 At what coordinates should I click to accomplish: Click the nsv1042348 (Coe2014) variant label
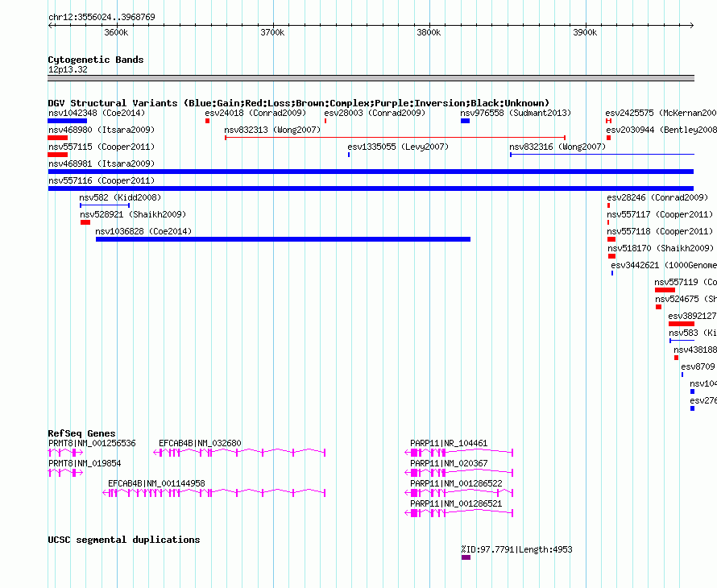(x=97, y=113)
